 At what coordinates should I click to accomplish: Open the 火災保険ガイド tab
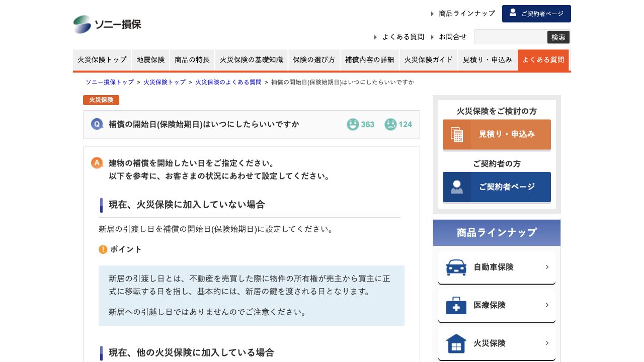429,60
